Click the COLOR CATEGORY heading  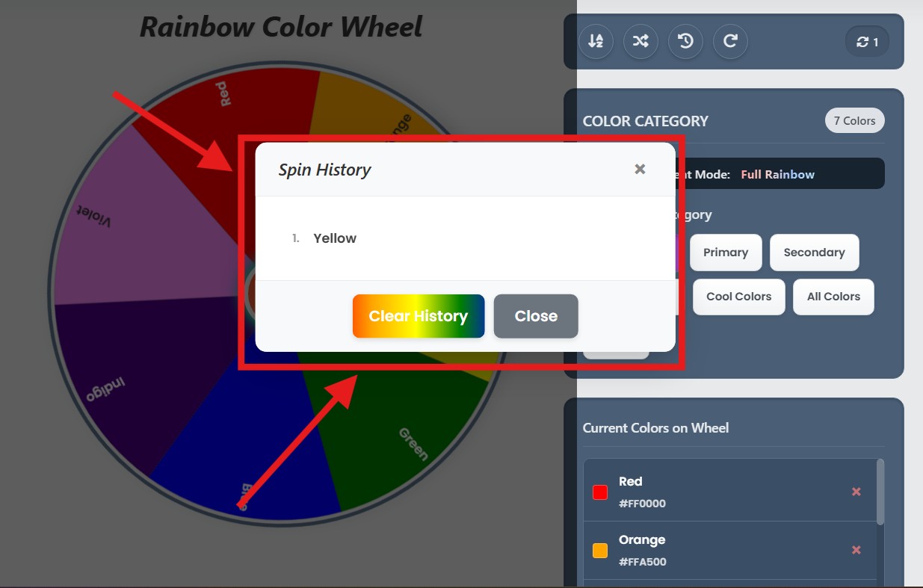point(645,121)
